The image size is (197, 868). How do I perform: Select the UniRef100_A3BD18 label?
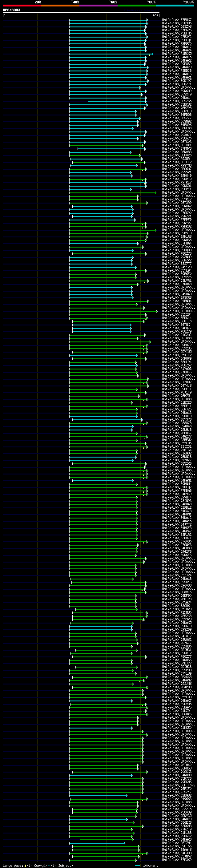(x=177, y=71)
